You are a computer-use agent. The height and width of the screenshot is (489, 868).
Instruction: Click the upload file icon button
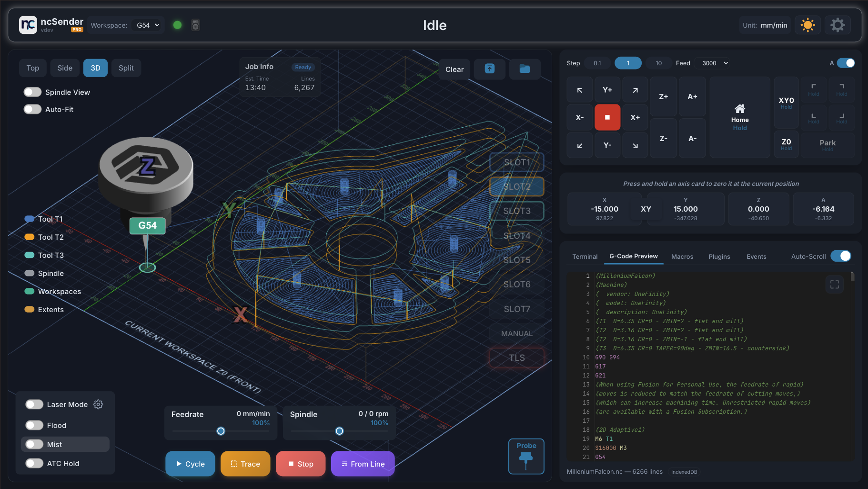[490, 69]
